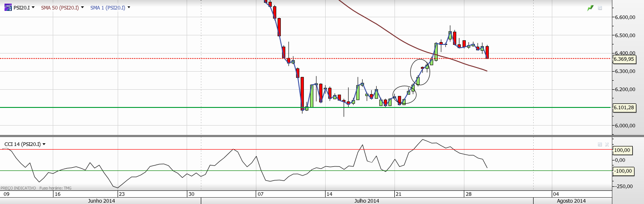Viewport: 644px width, 204px height.
Task: Maximize the CCI indicator panel
Action: click(600, 144)
